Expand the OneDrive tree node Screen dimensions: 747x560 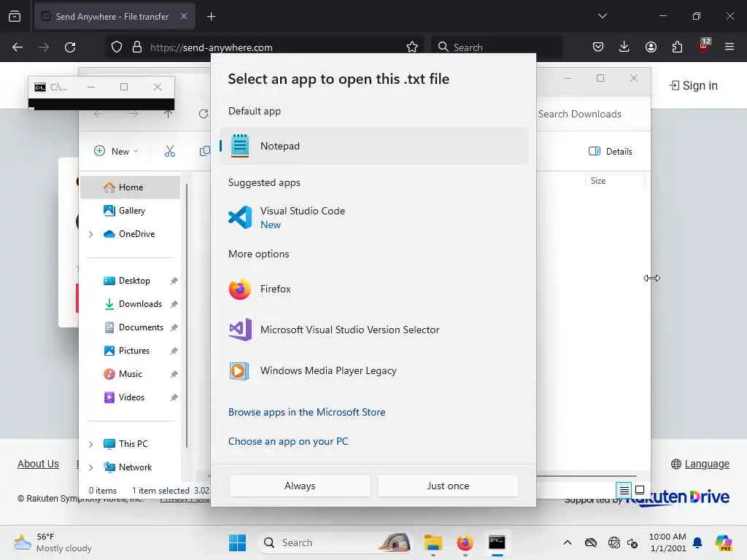(91, 234)
